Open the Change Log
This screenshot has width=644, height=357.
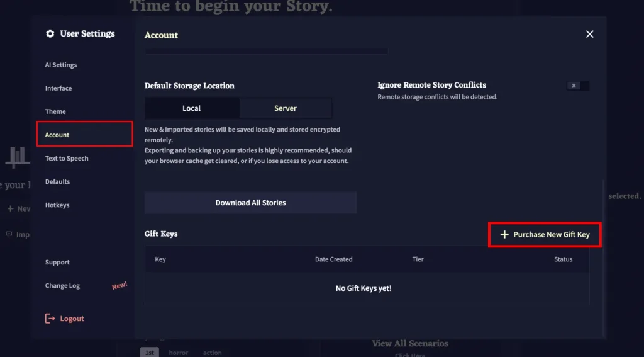pos(62,285)
